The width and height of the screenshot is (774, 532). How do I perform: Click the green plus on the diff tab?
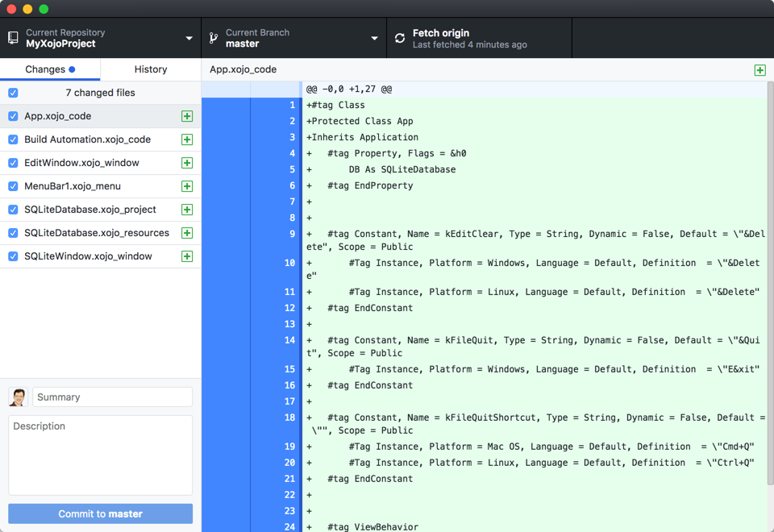pyautogui.click(x=759, y=70)
